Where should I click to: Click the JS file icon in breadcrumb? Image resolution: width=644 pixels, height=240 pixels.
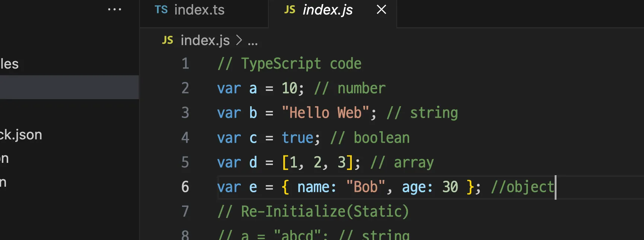[168, 40]
